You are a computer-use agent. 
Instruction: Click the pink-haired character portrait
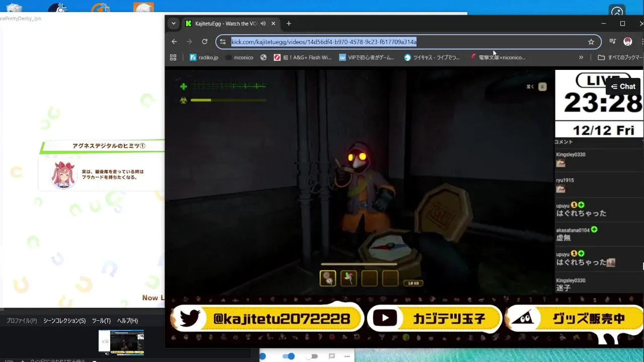pos(64,174)
